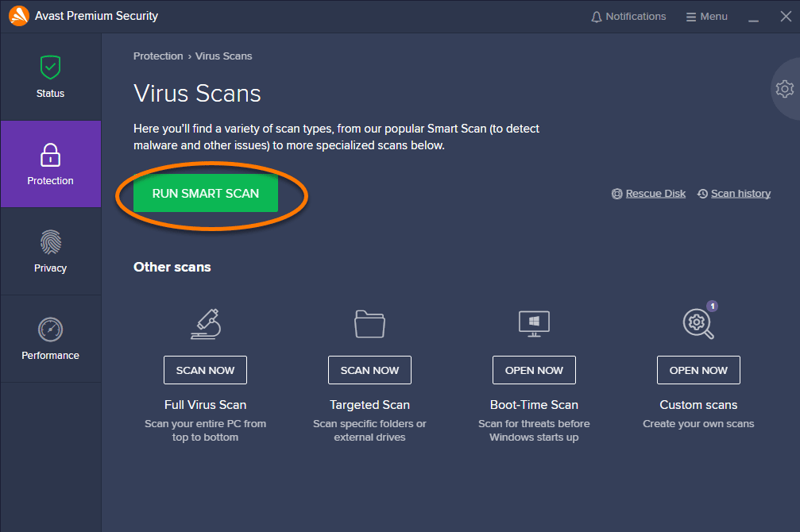Open Now under Custom scans
Image resolution: width=800 pixels, height=532 pixels.
point(698,369)
